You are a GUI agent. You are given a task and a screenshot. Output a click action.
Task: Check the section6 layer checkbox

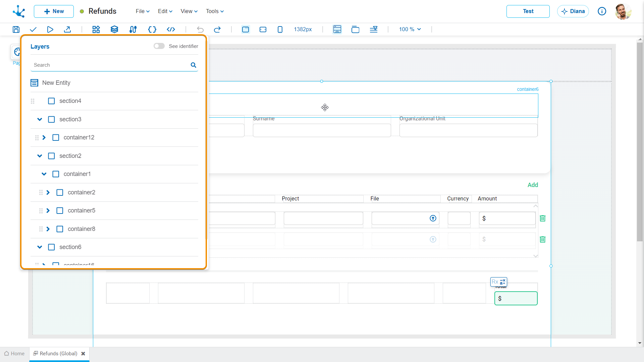pyautogui.click(x=51, y=247)
